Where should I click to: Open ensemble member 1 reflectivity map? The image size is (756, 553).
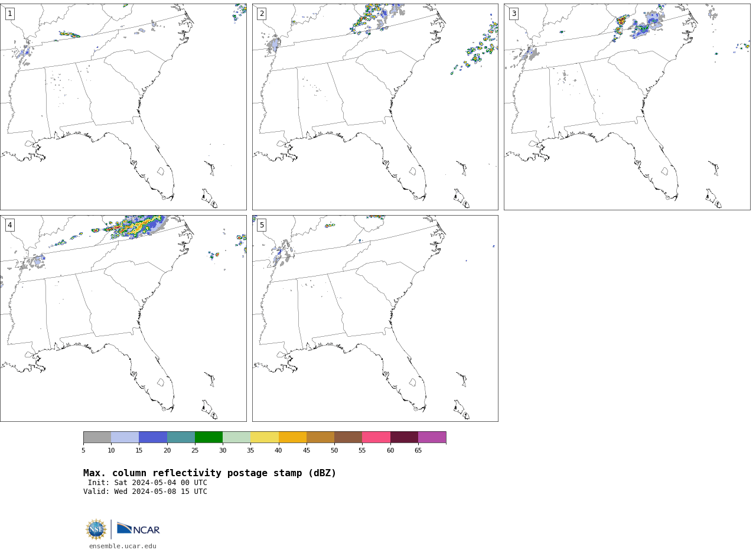(x=123, y=107)
